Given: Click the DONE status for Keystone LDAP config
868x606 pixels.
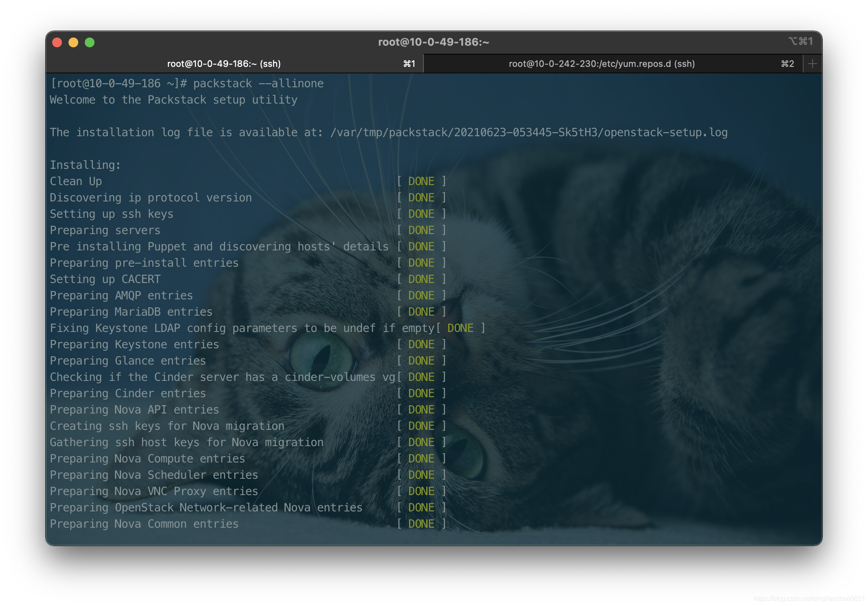Looking at the screenshot, I should pyautogui.click(x=460, y=328).
